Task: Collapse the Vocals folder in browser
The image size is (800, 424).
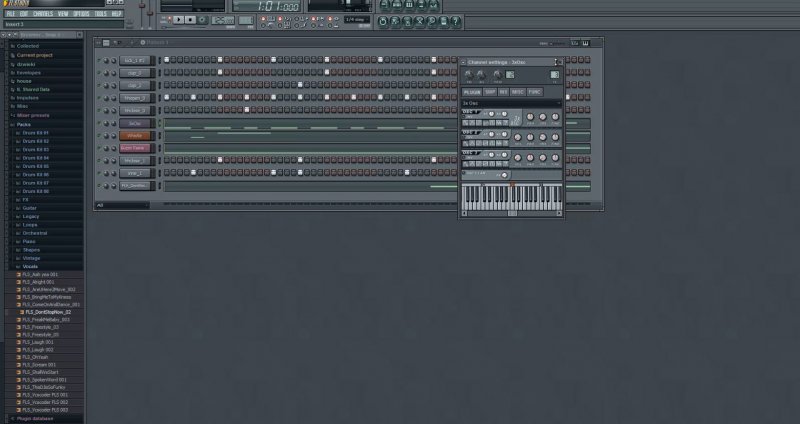Action: (x=28, y=266)
